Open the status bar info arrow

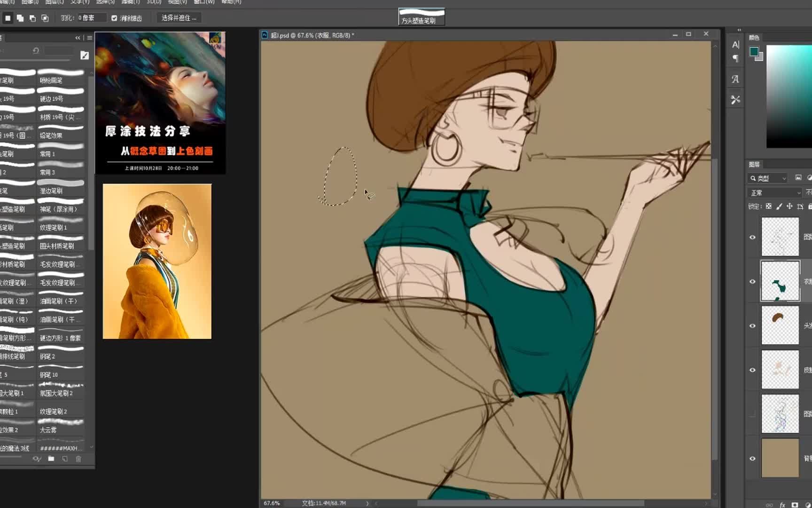pyautogui.click(x=367, y=503)
